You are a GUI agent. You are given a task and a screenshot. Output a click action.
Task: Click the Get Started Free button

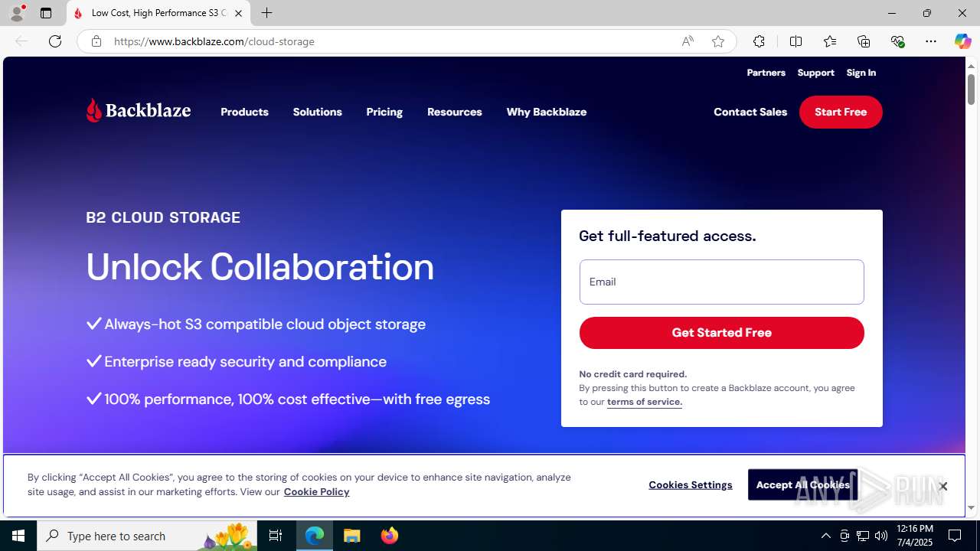pos(722,333)
